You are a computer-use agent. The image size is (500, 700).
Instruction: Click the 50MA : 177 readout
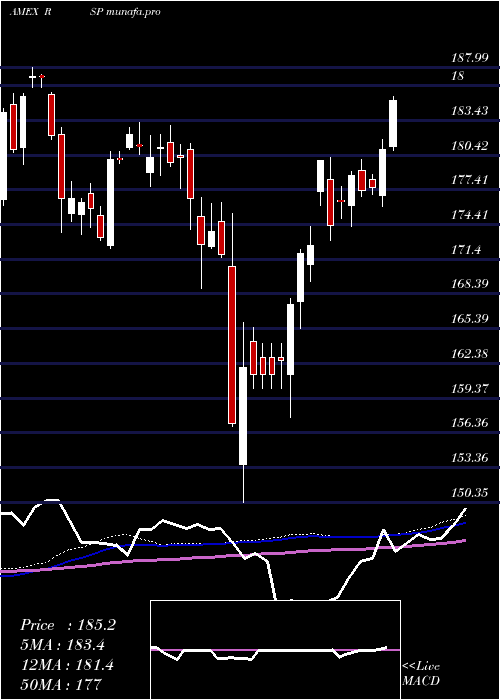coord(61,684)
